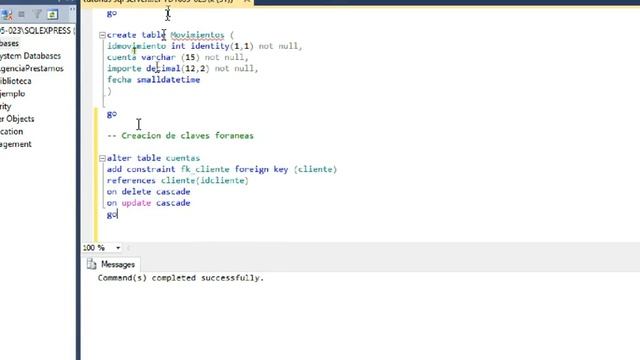
Task: Click the word Movimientos in create table
Action: click(x=197, y=35)
